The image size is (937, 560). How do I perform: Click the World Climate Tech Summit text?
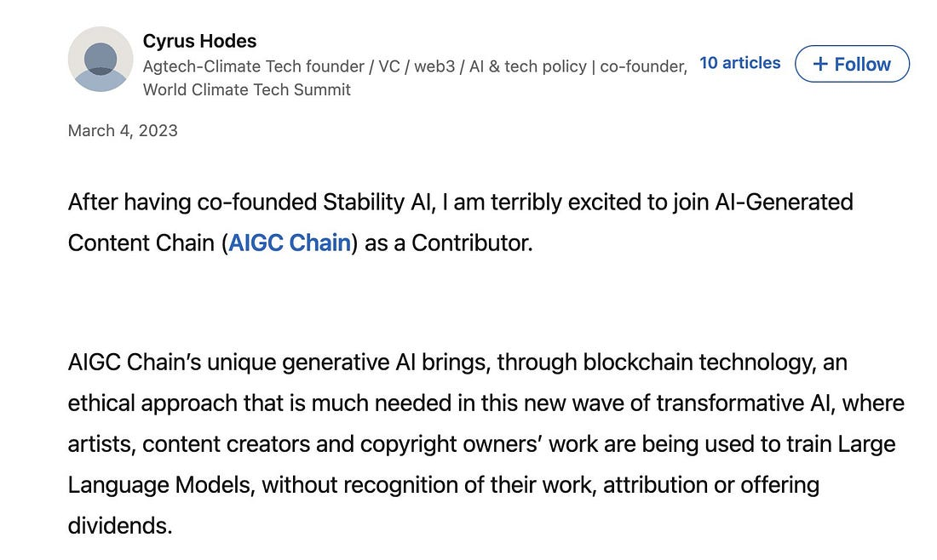[247, 89]
